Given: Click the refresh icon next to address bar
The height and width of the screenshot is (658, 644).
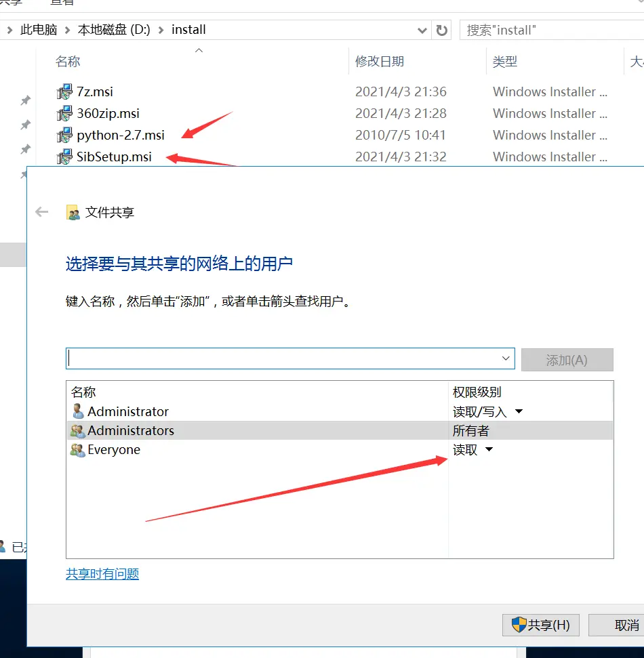Looking at the screenshot, I should 441,30.
